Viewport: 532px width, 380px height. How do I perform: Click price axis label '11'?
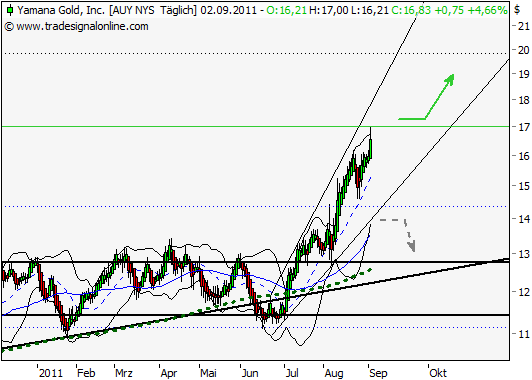524,334
